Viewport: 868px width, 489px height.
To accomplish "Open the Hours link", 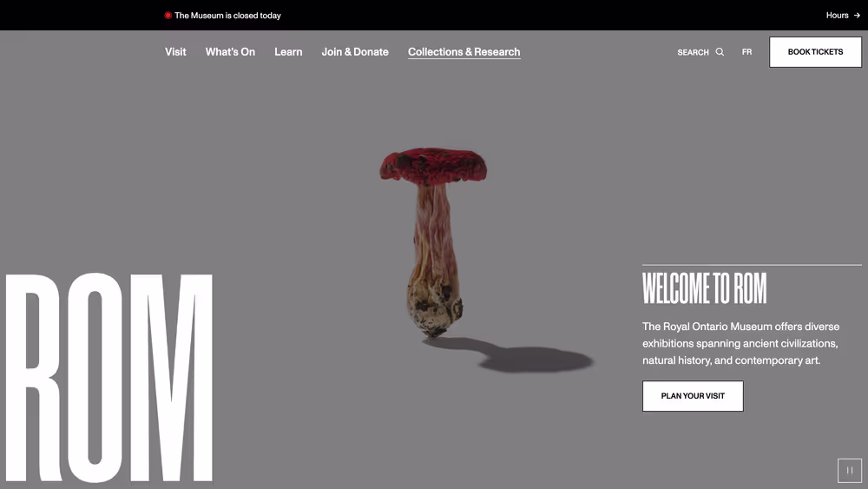I will coord(843,16).
